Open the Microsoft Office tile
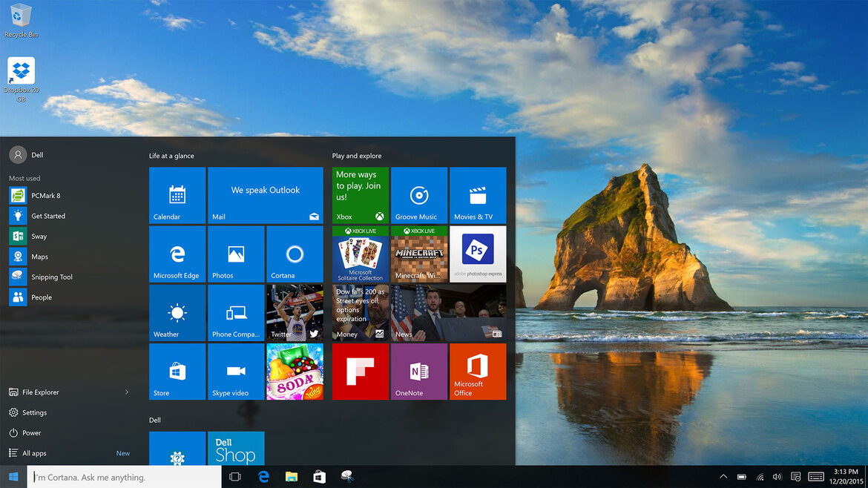 point(478,372)
